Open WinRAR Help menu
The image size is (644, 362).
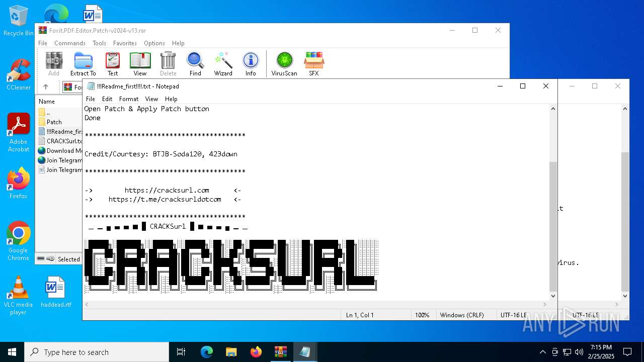tap(178, 43)
